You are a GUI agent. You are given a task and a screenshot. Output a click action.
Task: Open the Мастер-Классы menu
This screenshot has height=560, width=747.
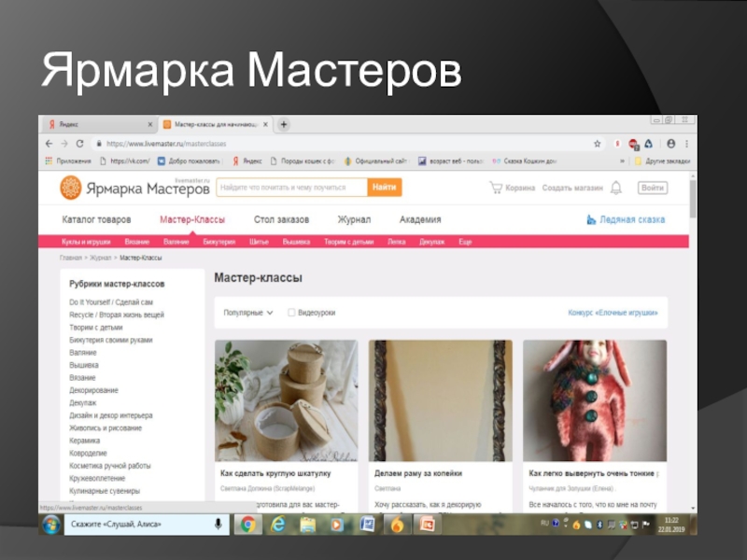[x=192, y=219]
